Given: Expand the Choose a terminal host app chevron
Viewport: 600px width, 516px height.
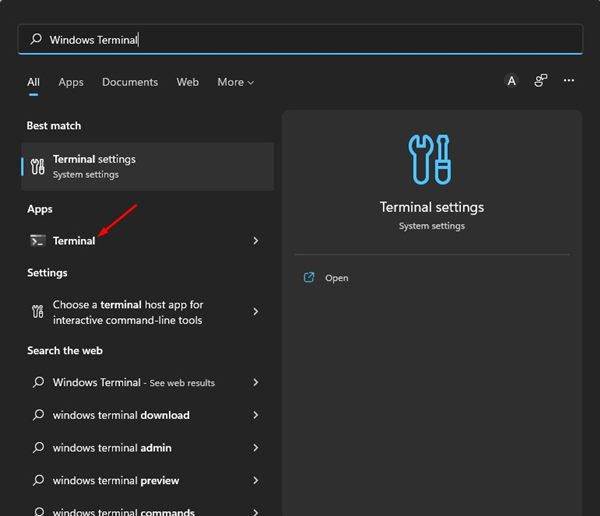Looking at the screenshot, I should pos(256,312).
